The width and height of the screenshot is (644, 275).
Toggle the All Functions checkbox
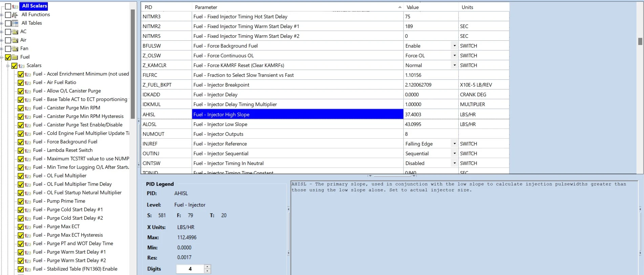click(8, 15)
